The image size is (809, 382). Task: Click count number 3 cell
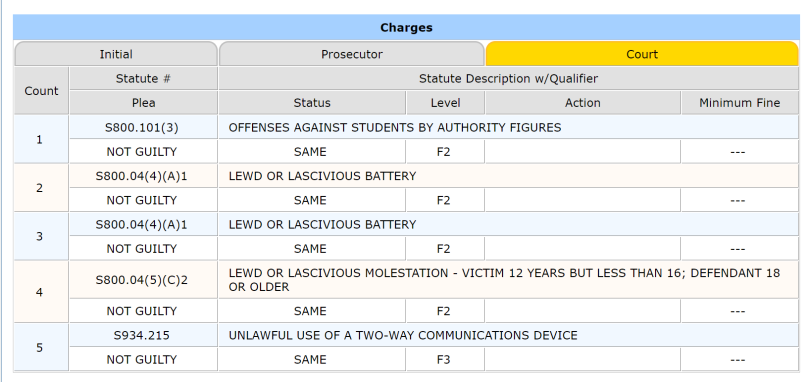pyautogui.click(x=40, y=236)
